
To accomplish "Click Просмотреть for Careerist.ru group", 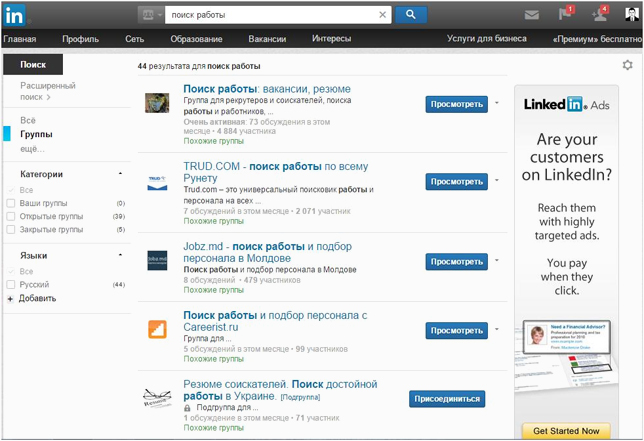I will click(x=457, y=331).
